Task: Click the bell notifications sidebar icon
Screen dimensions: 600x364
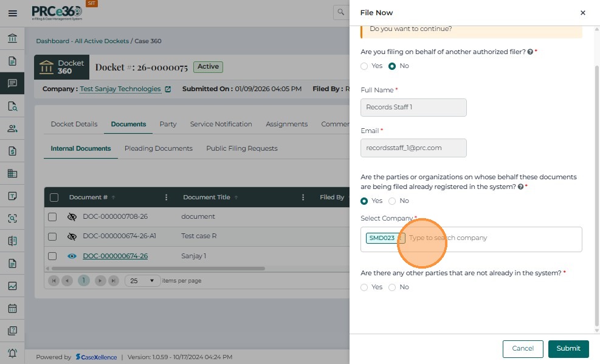Action: [12, 353]
